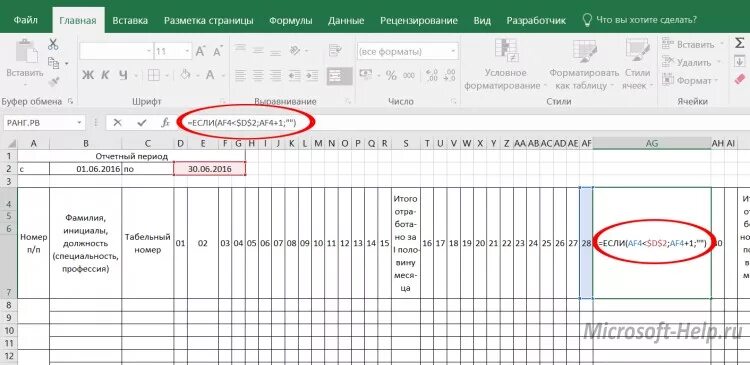The height and width of the screenshot is (365, 750).
Task: Click the accounting currency format icon
Action: click(x=366, y=75)
